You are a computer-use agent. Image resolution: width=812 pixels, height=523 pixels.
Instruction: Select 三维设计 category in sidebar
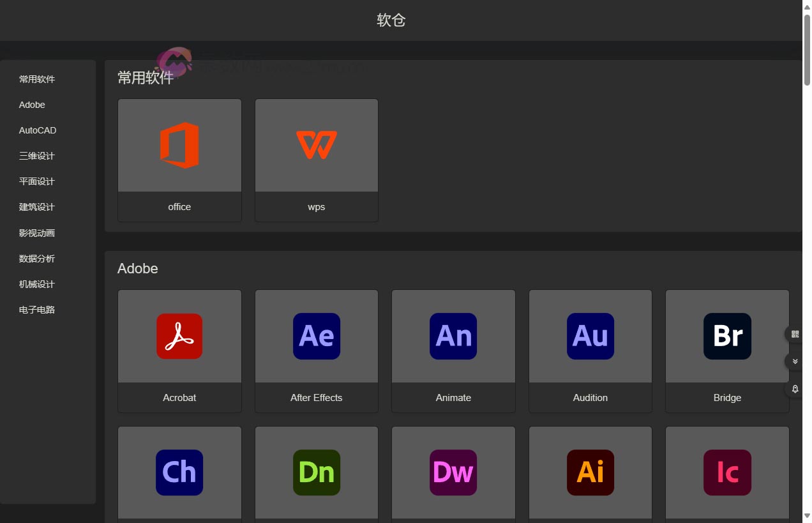coord(37,156)
